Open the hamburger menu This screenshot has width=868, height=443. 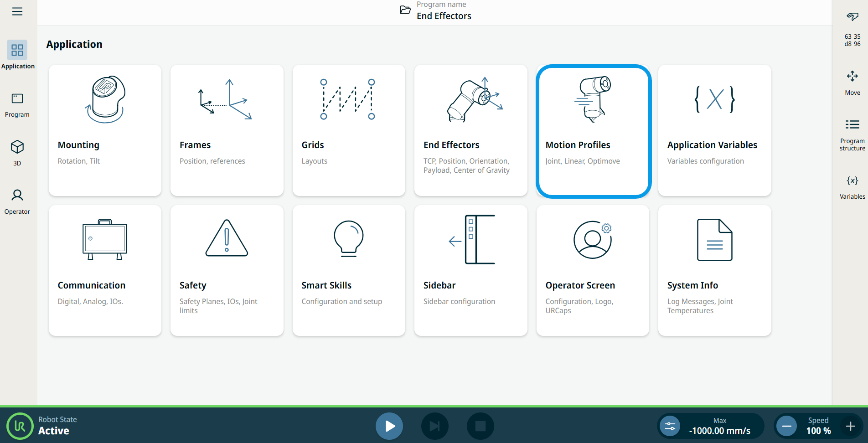pos(17,11)
